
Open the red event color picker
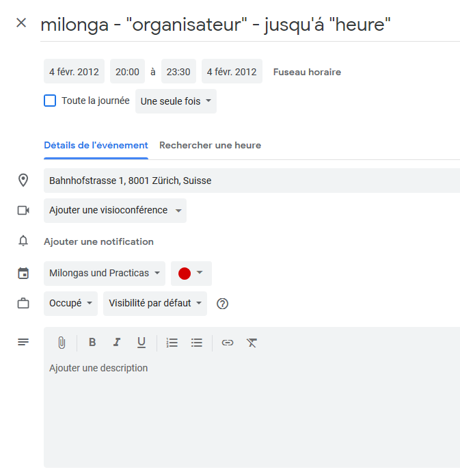click(x=191, y=273)
